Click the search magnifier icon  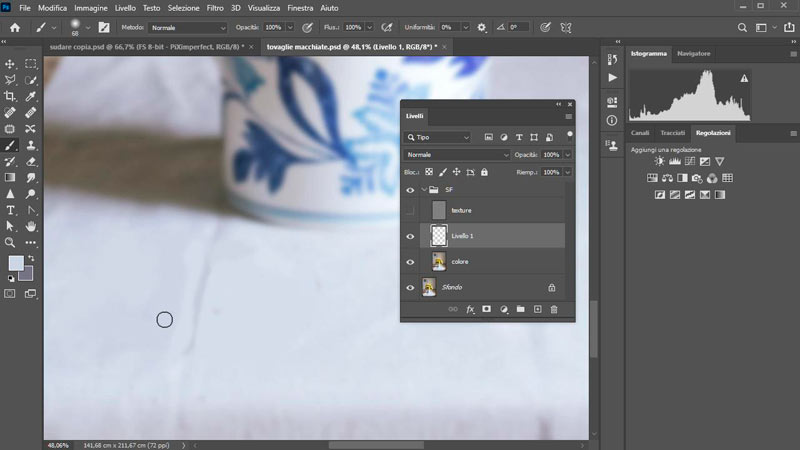coord(742,28)
